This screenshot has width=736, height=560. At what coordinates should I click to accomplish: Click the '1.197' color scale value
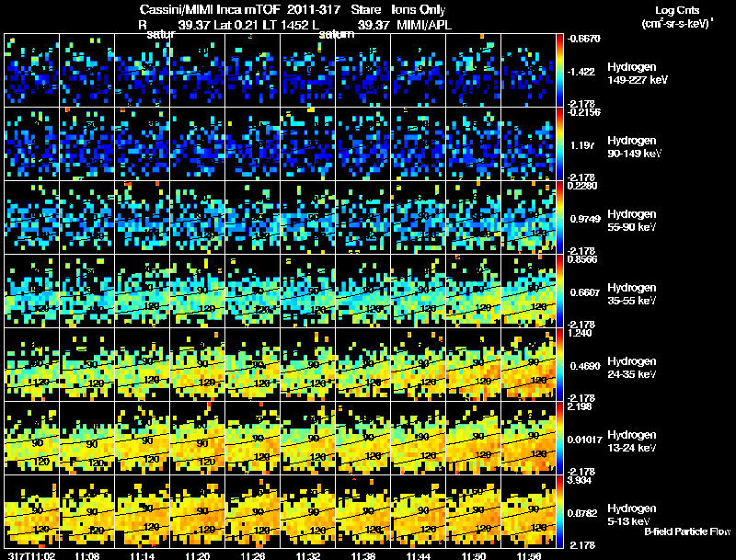[x=582, y=145]
